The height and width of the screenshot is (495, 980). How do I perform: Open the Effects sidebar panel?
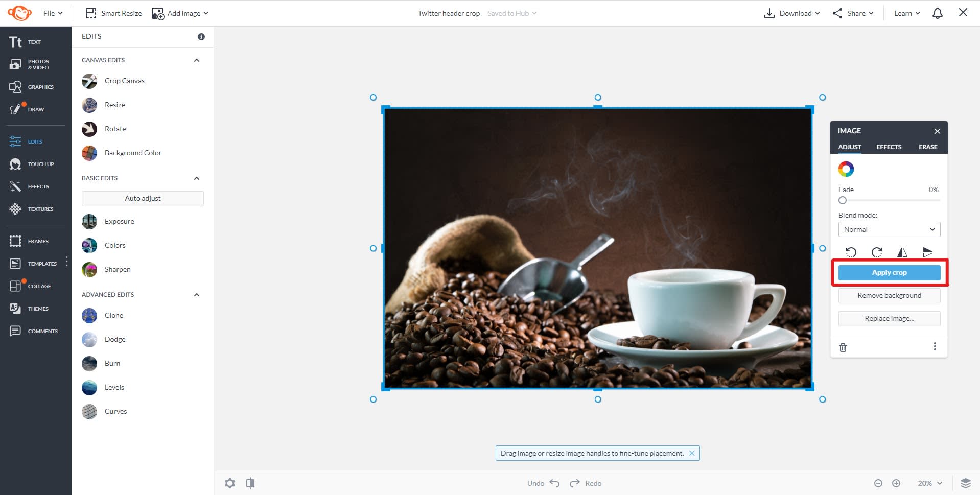29,186
